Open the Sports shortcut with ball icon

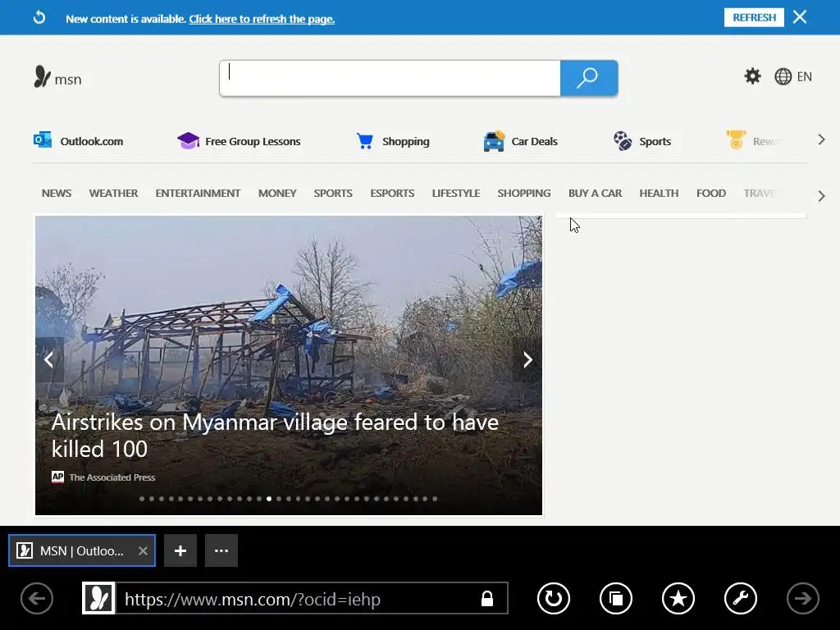point(641,141)
